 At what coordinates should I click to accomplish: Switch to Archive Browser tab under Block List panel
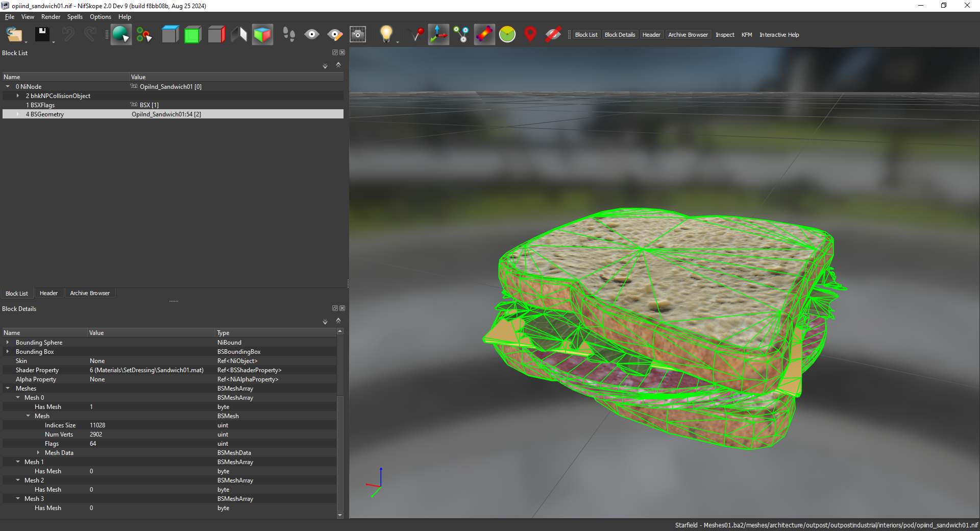[x=90, y=293]
